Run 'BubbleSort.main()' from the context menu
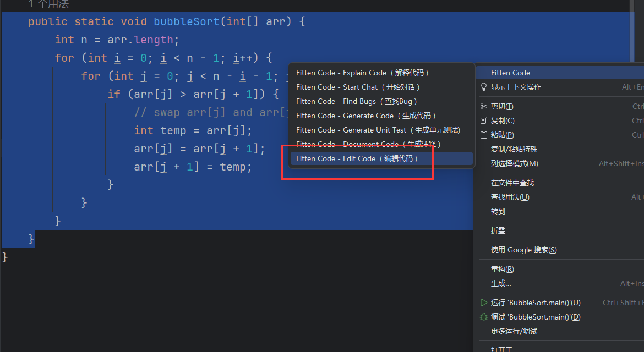The height and width of the screenshot is (352, 644). point(560,302)
